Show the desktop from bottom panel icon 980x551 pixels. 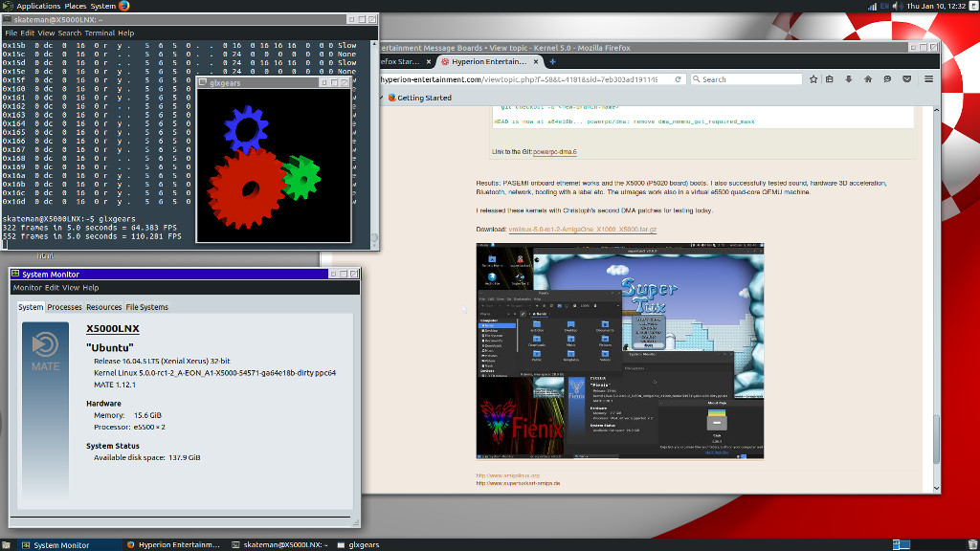[x=6, y=544]
